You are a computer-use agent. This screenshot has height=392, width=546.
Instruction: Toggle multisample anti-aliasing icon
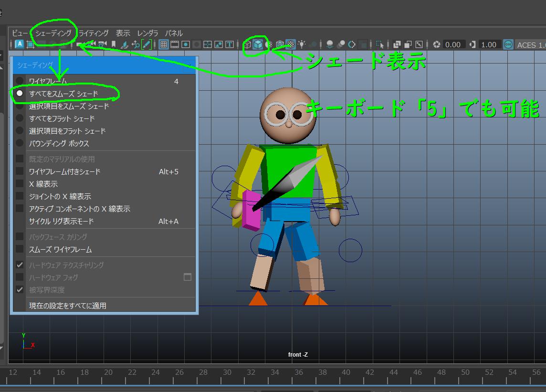[x=352, y=44]
